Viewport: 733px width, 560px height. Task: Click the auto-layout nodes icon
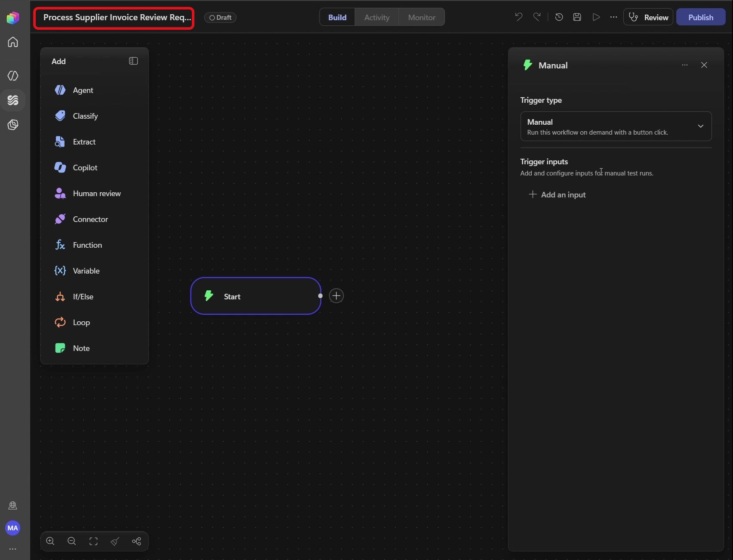pyautogui.click(x=136, y=542)
